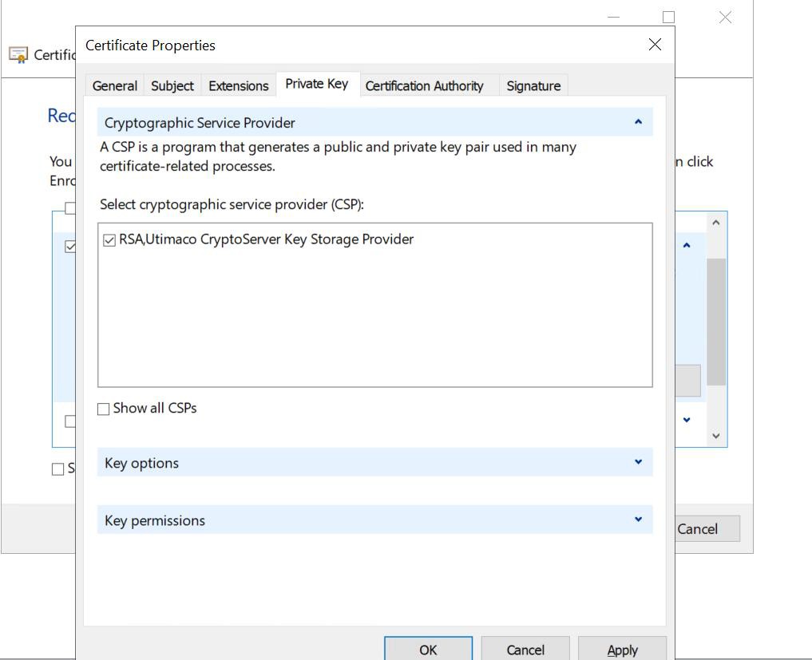The width and height of the screenshot is (812, 660).
Task: Go to Certification Authority tab
Action: [424, 85]
